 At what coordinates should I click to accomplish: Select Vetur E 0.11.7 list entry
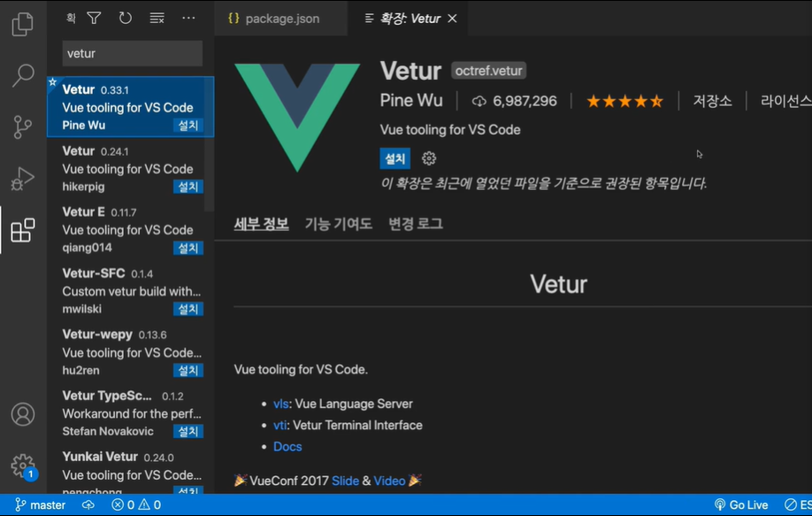130,230
